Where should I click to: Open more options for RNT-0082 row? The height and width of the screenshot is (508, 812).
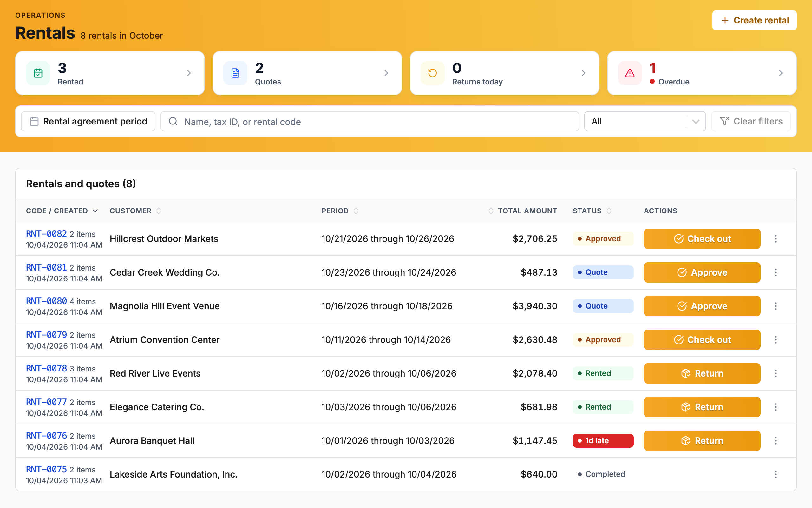click(x=776, y=239)
